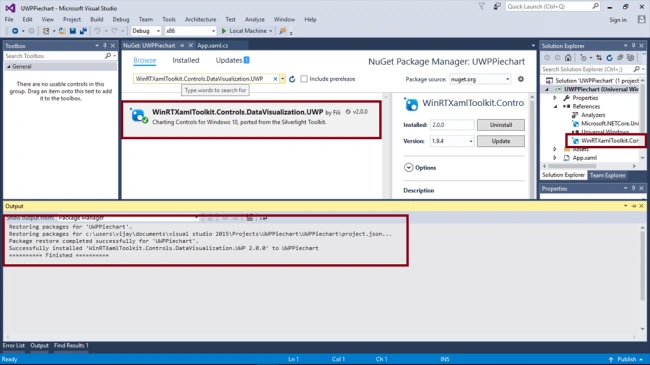Screen dimensions: 650x365
Task: Open the Local Machine target dropdown arrow
Action: coord(271,31)
